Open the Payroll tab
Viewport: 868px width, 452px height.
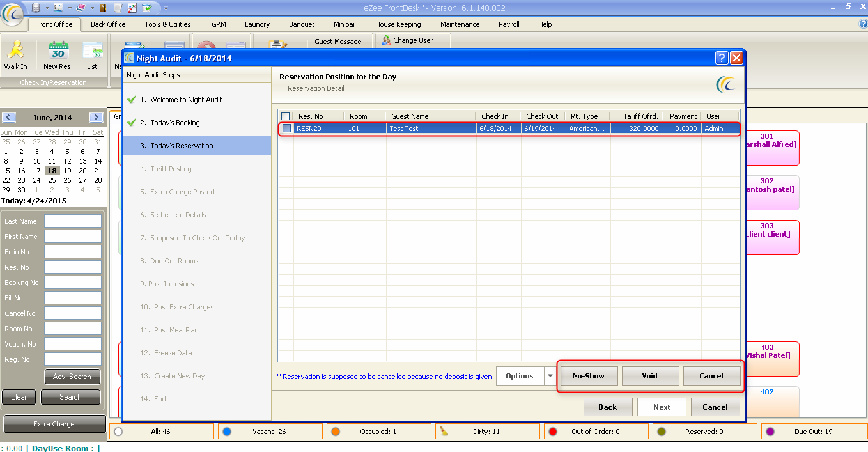[x=509, y=24]
